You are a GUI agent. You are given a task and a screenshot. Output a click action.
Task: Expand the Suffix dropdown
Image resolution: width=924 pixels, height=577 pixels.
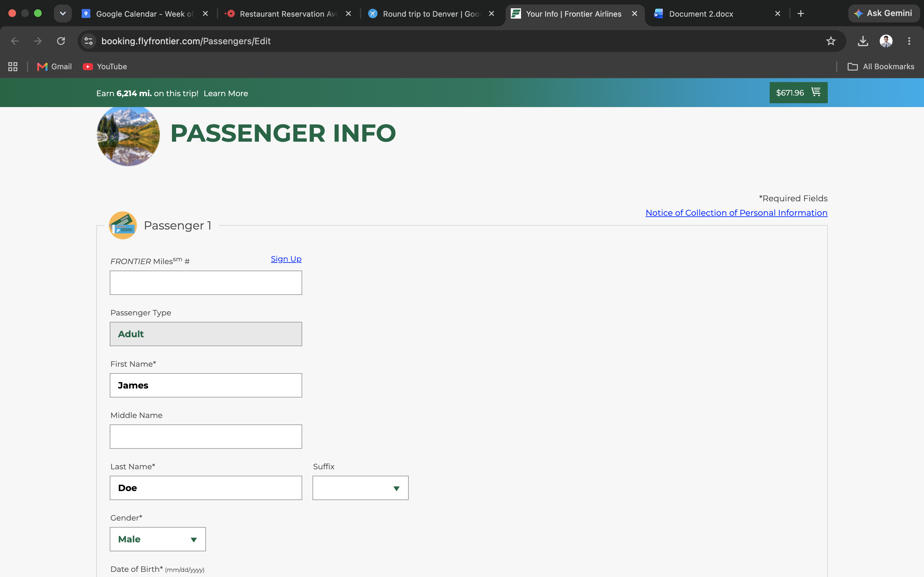pyautogui.click(x=360, y=488)
